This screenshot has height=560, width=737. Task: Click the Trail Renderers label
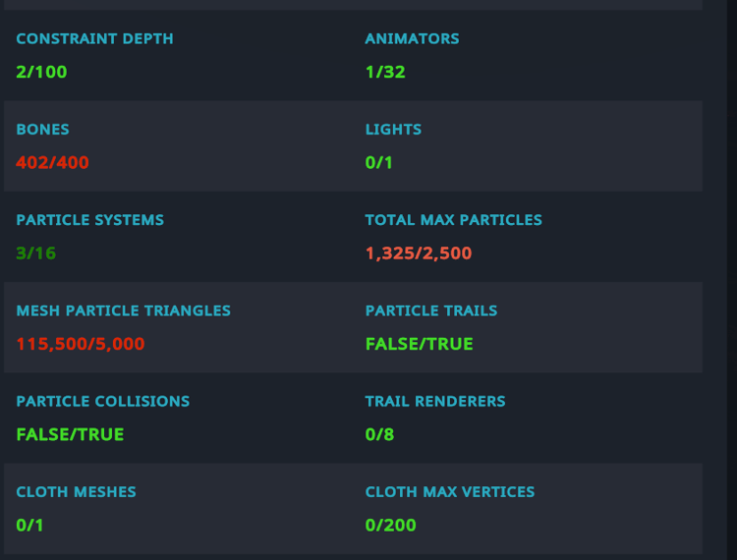click(434, 401)
